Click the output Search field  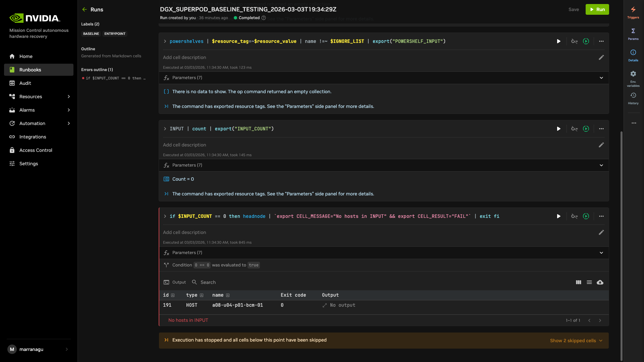pyautogui.click(x=208, y=282)
